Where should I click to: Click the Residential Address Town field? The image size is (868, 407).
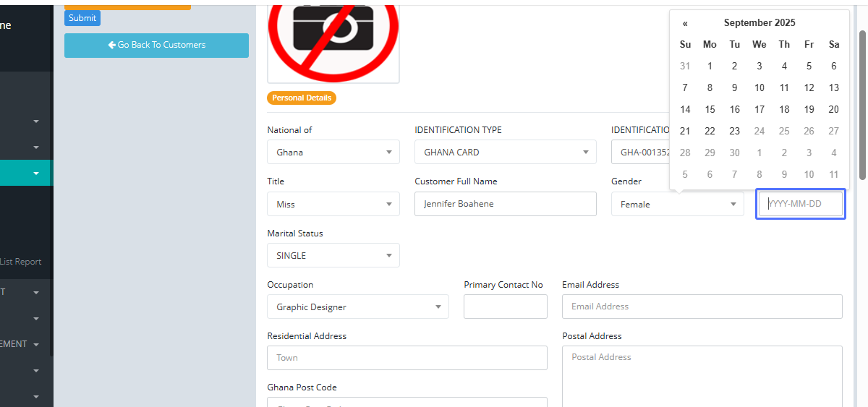(407, 358)
